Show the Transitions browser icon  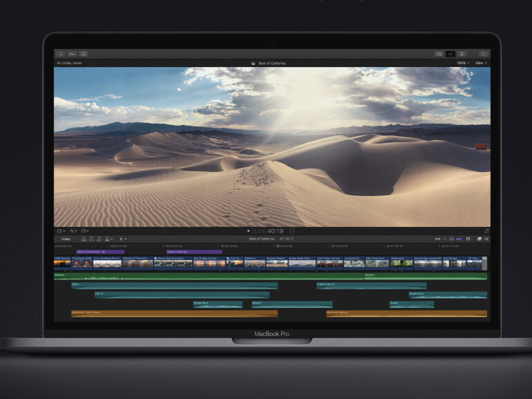[x=486, y=239]
